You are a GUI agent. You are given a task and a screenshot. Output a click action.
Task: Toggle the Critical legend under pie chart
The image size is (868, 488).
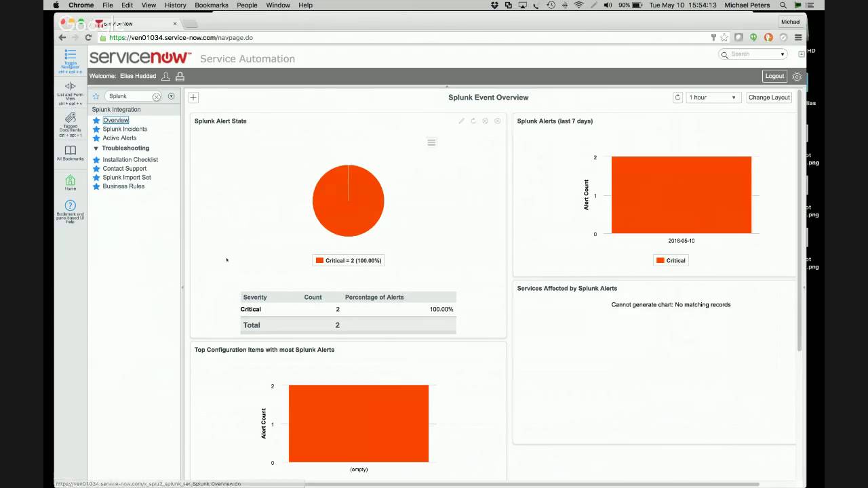(x=349, y=260)
